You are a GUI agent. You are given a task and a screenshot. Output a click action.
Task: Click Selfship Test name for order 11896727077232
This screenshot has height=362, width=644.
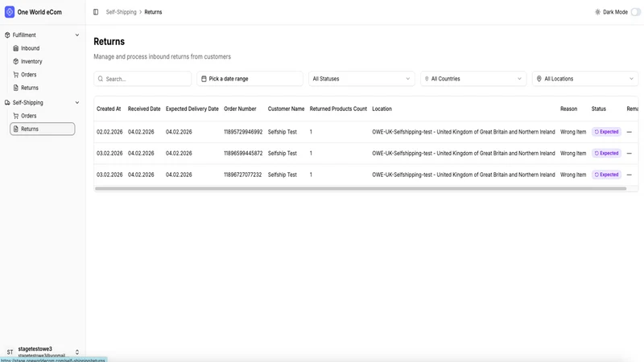(283, 175)
